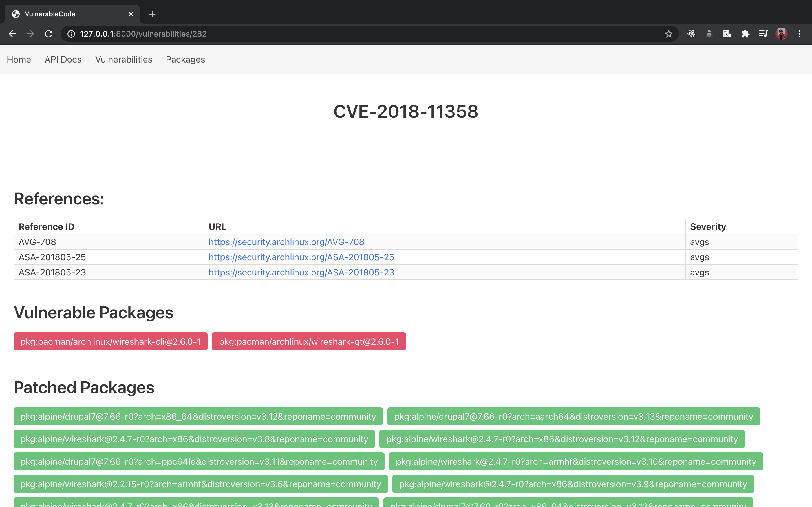Go to the Home nav item

[x=19, y=59]
